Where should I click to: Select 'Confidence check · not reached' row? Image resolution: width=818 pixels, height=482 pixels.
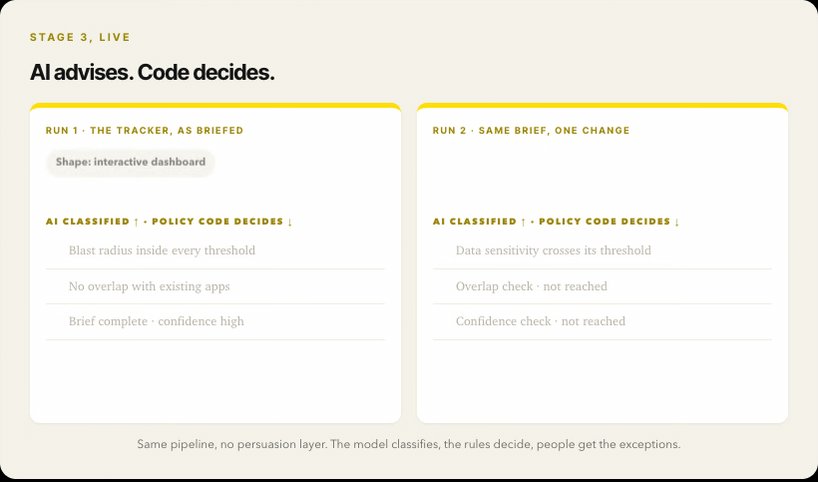coord(602,321)
